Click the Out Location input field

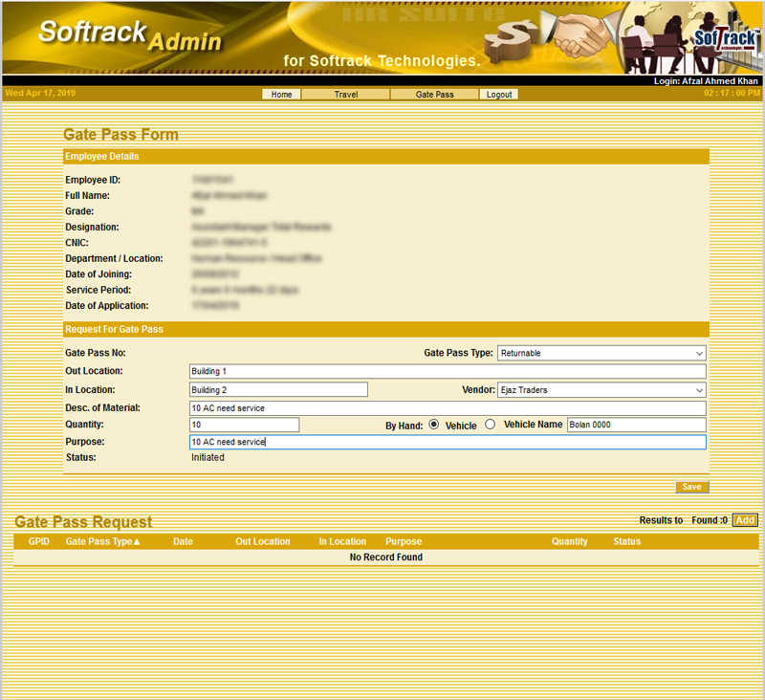coord(447,371)
